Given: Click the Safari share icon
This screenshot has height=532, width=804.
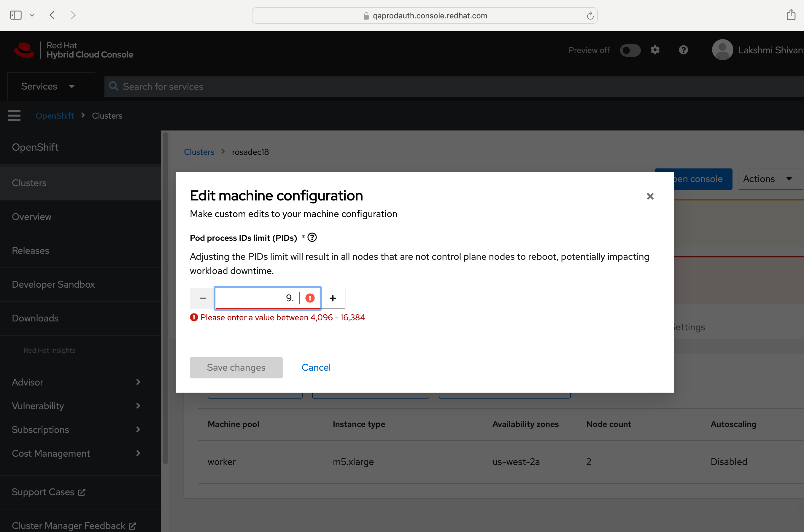Looking at the screenshot, I should coord(791,15).
